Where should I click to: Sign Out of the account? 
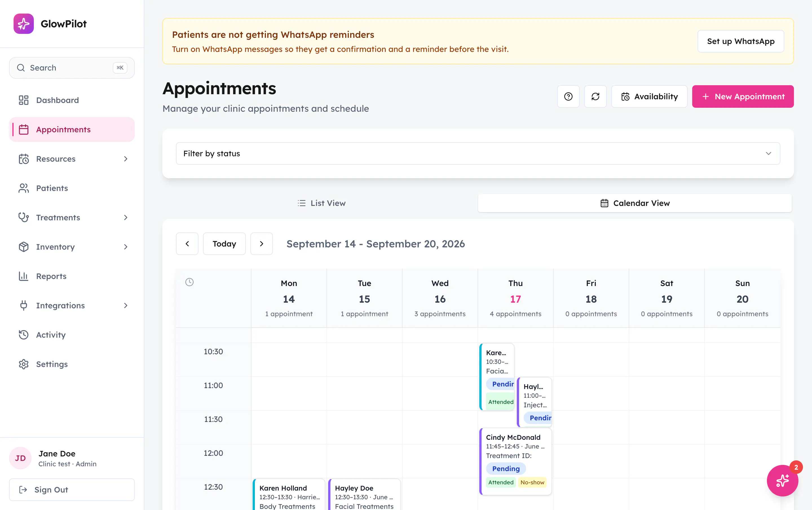(72, 489)
